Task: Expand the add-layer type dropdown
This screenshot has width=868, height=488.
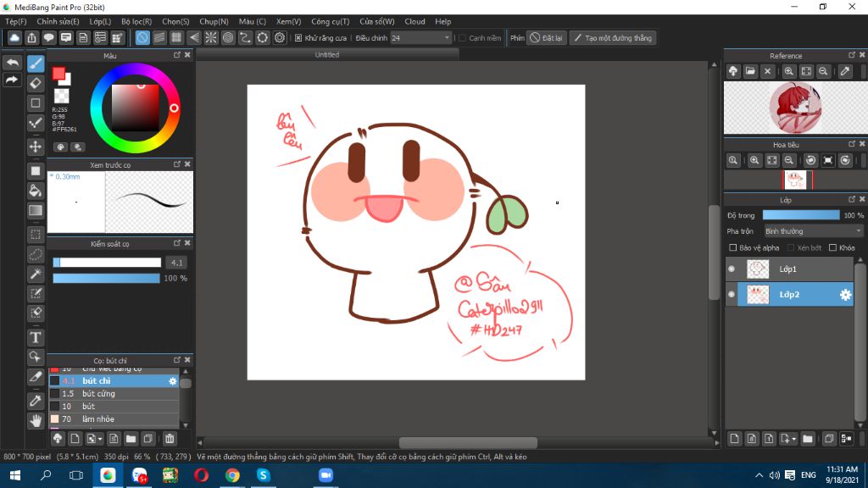Action: click(793, 440)
